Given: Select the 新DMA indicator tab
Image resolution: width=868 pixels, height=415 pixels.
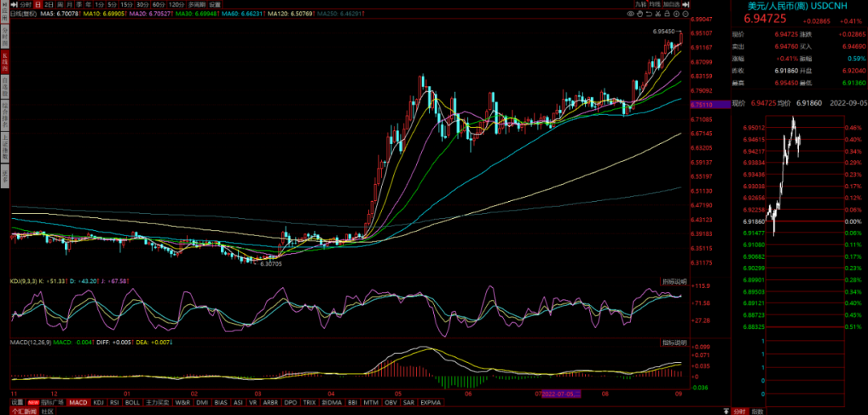Looking at the screenshot, I should 332,402.
